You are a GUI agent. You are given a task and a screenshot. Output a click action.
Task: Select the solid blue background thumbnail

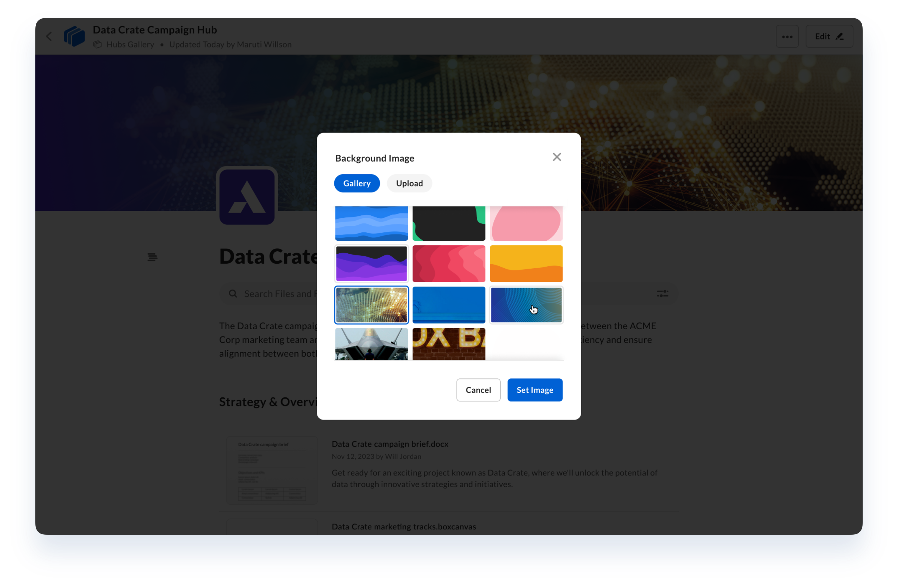click(449, 305)
